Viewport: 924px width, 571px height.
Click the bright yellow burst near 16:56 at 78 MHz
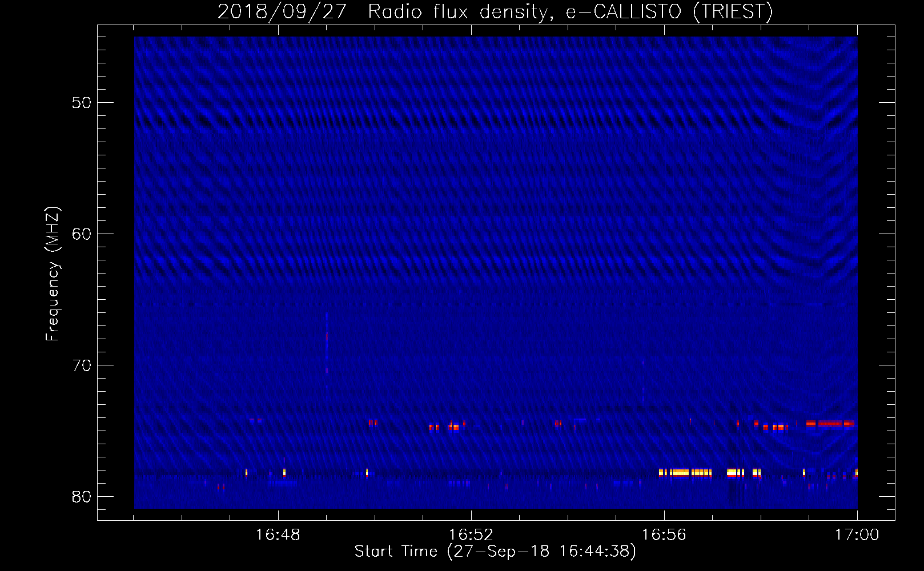coord(685,472)
